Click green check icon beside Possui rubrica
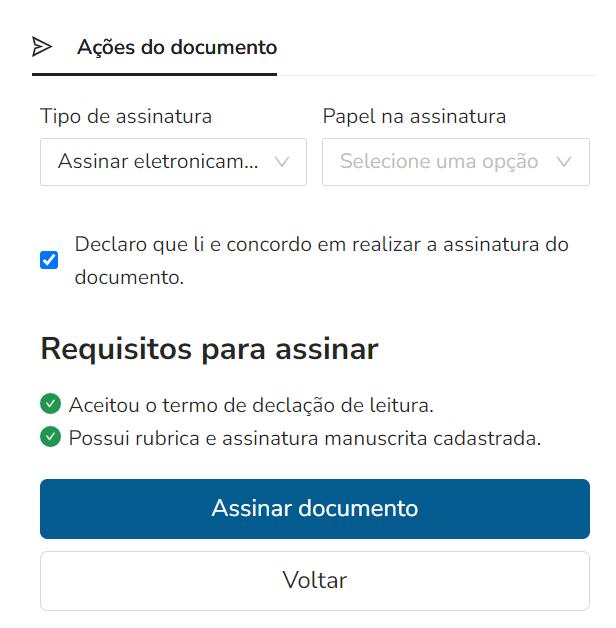The image size is (616, 628). pyautogui.click(x=50, y=437)
